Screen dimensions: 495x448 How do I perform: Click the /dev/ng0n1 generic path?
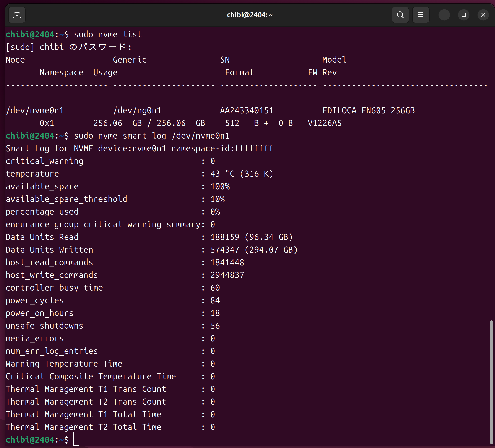(x=137, y=110)
